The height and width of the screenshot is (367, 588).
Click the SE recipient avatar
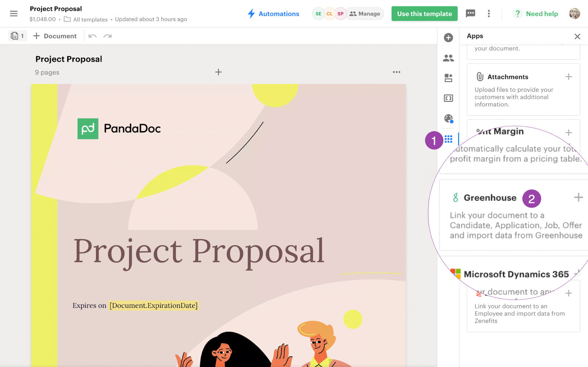coord(318,14)
